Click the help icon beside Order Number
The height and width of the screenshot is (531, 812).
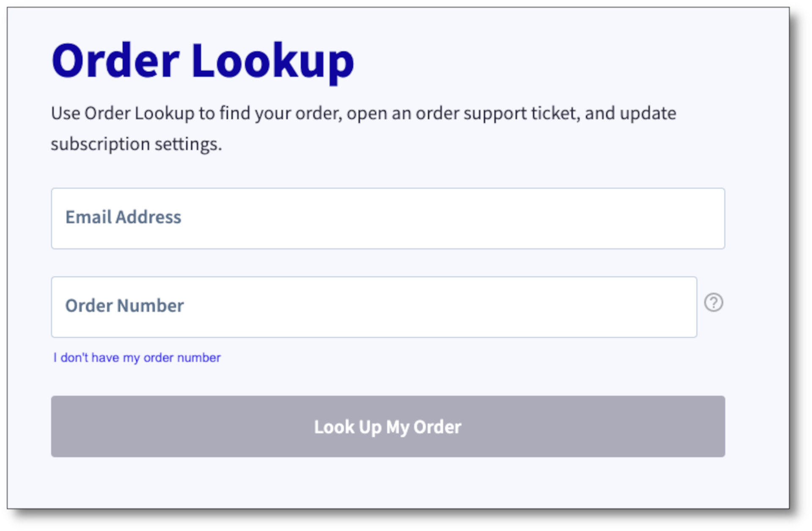pos(713,303)
